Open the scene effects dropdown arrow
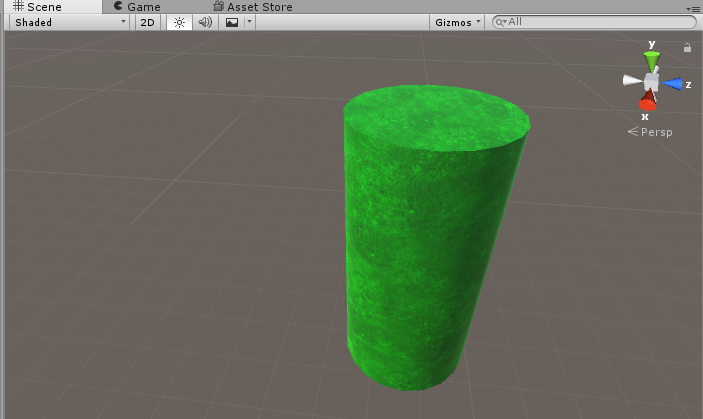Viewport: 703px width, 419px height. (x=250, y=22)
